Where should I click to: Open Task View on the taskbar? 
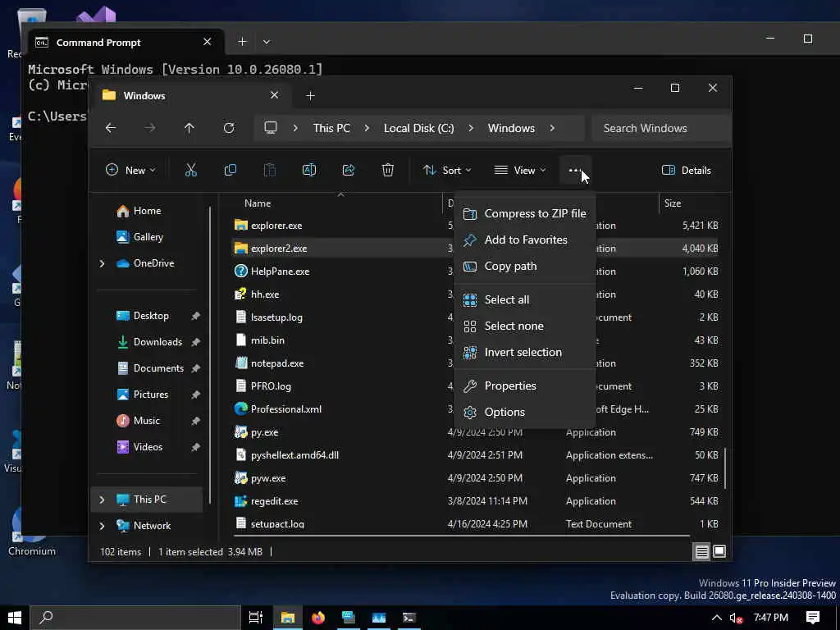[256, 618]
